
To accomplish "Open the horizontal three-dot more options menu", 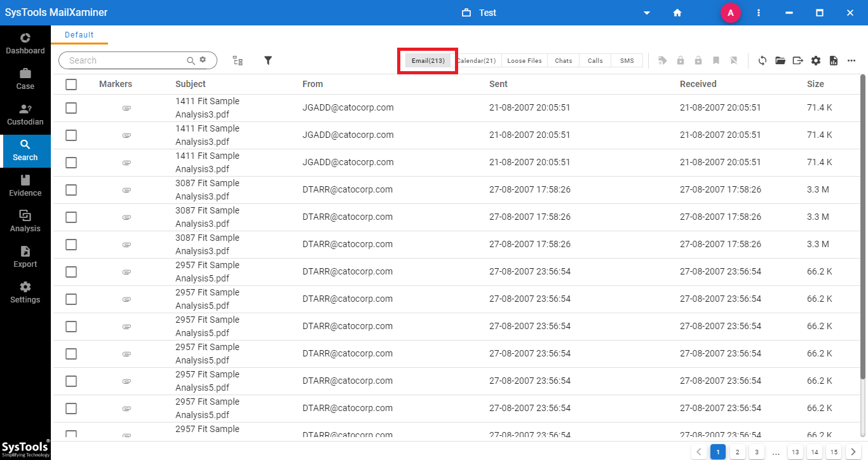I will pos(851,60).
